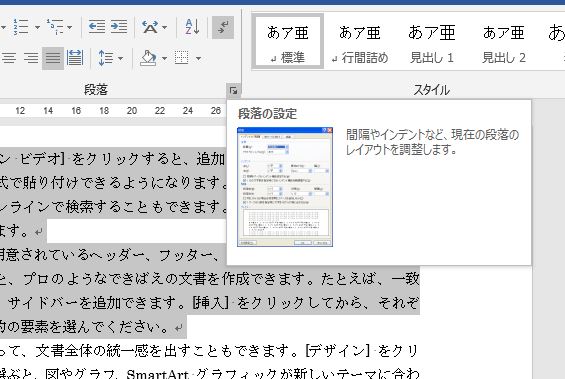Viewport: 565px width, 379px height.
Task: Open the numbered list dropdown arrow
Action: click(37, 27)
